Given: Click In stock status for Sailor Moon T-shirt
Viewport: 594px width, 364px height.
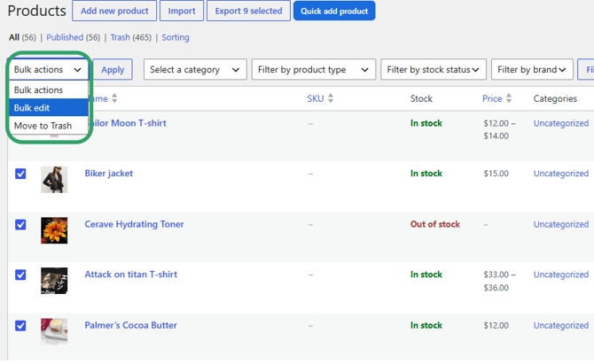Looking at the screenshot, I should [x=426, y=123].
